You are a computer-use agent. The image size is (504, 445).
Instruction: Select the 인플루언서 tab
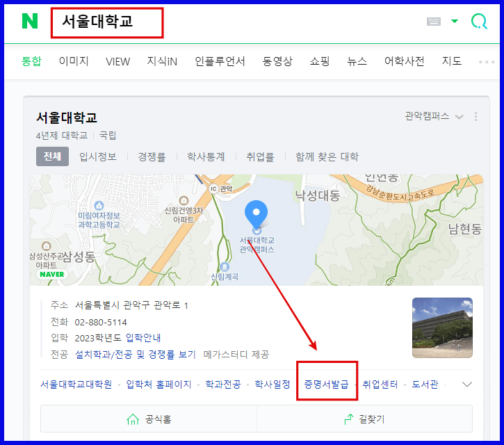pyautogui.click(x=220, y=61)
